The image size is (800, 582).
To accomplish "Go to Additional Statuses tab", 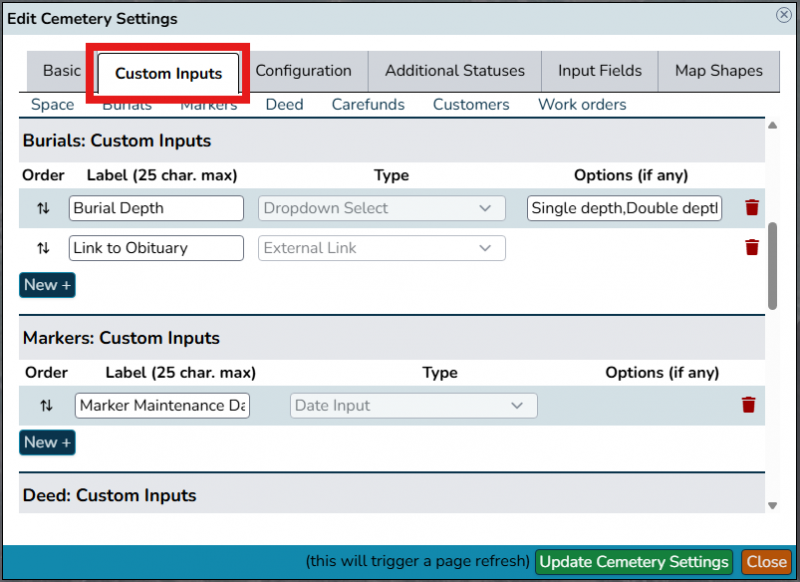I will point(455,71).
